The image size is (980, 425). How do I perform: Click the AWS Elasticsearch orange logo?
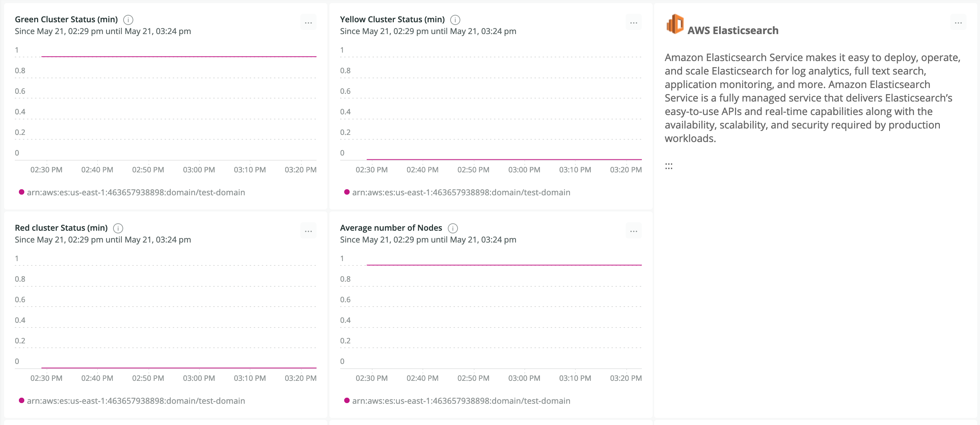click(x=675, y=24)
